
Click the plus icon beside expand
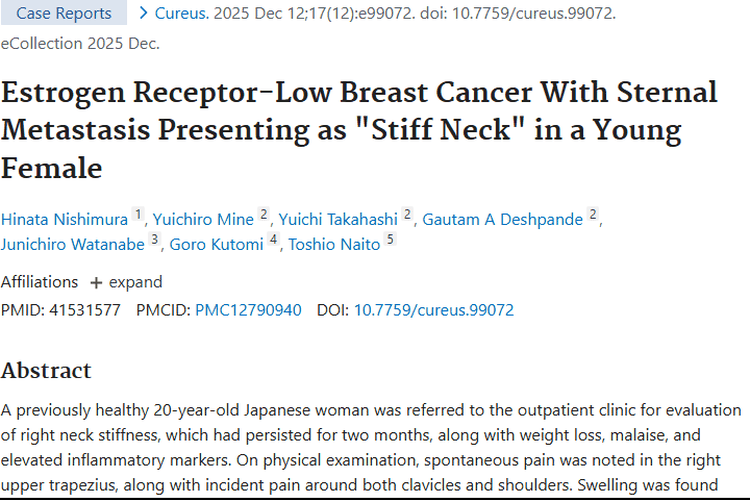click(96, 283)
